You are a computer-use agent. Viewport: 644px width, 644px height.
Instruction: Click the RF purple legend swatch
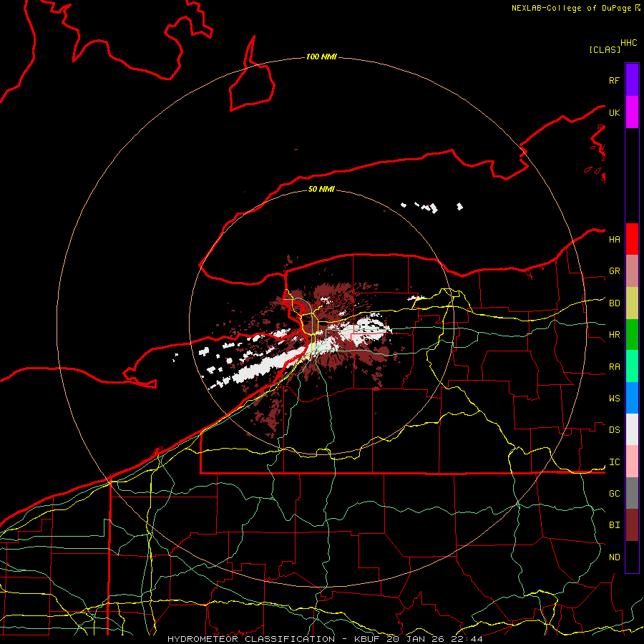(632, 80)
